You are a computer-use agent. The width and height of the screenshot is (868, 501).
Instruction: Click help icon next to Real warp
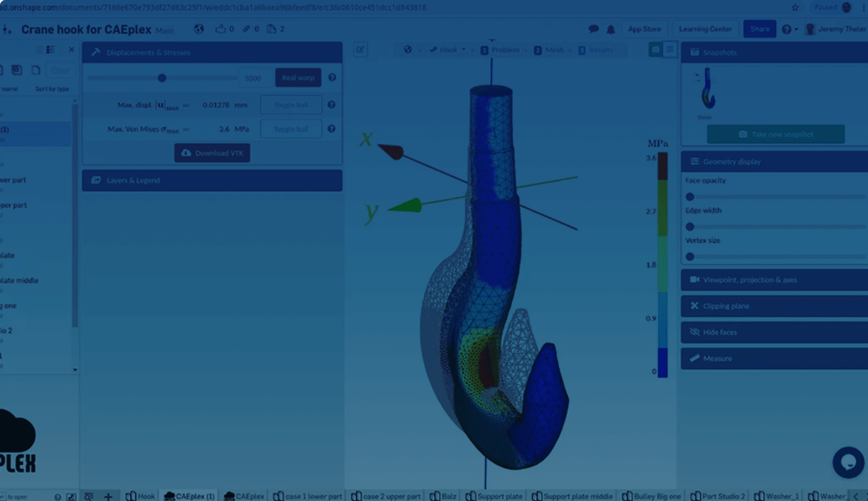point(332,78)
